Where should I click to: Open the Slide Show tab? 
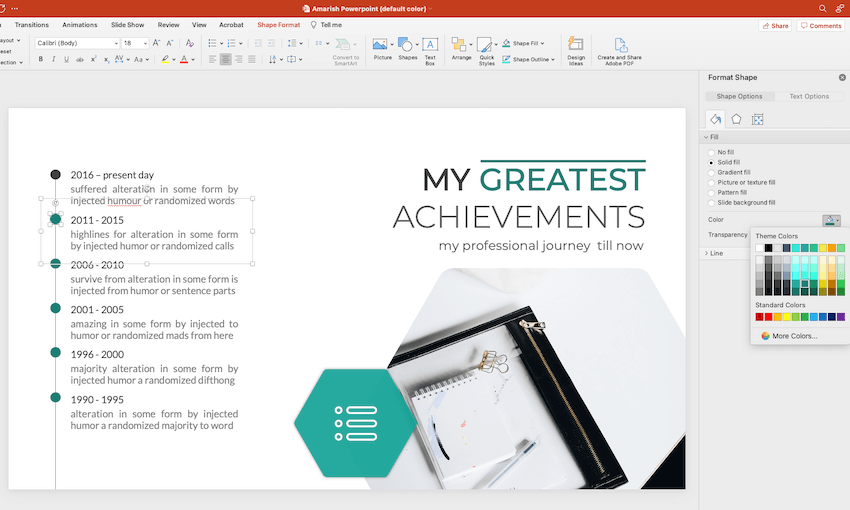(127, 25)
